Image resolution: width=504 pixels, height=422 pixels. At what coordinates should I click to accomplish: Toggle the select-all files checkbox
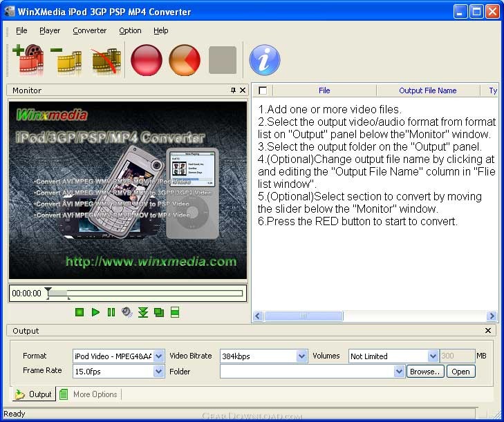pyautogui.click(x=263, y=90)
